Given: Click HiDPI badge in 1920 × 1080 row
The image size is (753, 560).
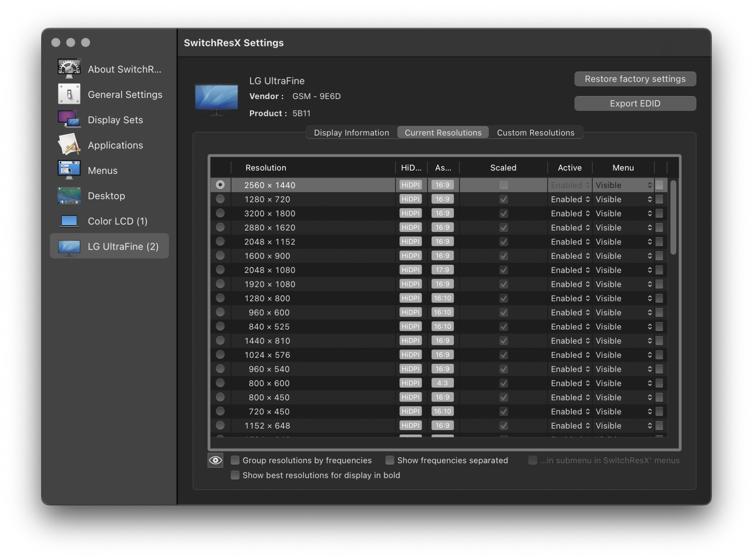Looking at the screenshot, I should coord(410,284).
